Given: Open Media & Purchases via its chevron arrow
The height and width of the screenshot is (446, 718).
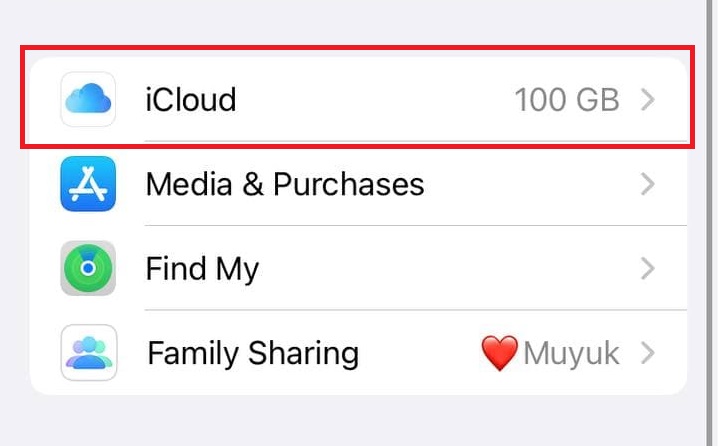Looking at the screenshot, I should pyautogui.click(x=648, y=184).
